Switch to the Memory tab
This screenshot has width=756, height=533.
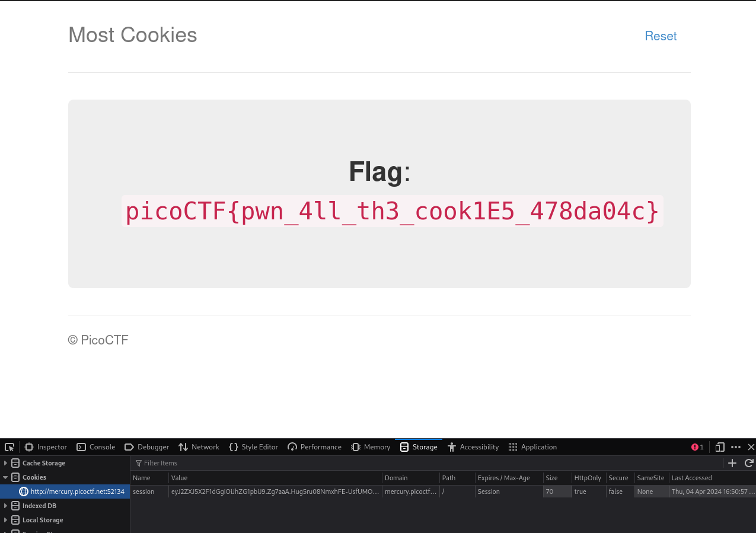(371, 447)
